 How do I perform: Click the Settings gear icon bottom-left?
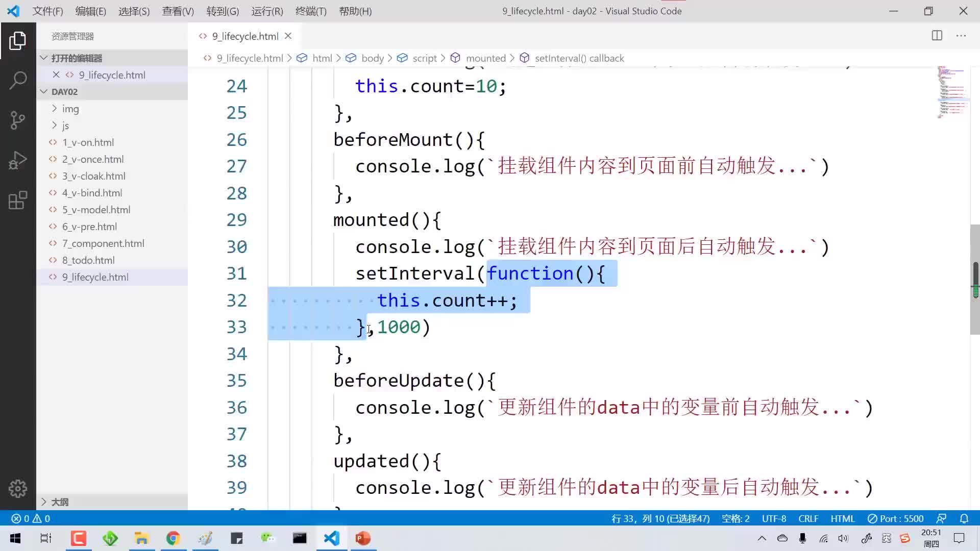[x=18, y=488]
